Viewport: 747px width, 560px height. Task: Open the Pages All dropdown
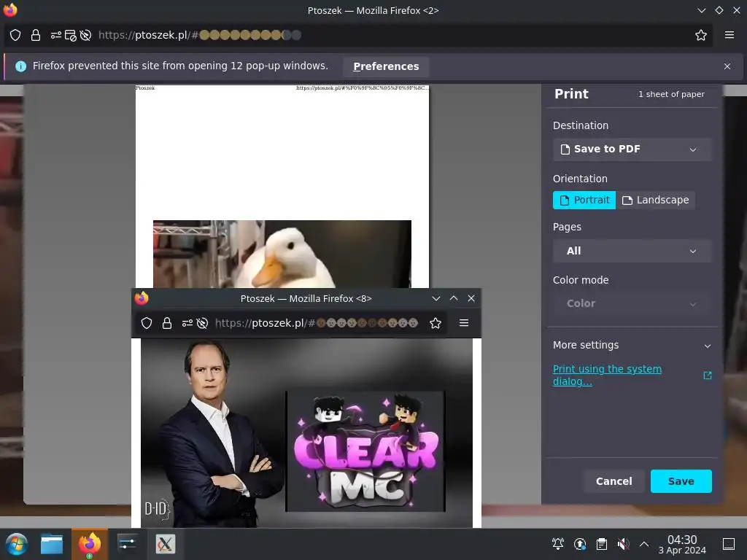point(632,251)
